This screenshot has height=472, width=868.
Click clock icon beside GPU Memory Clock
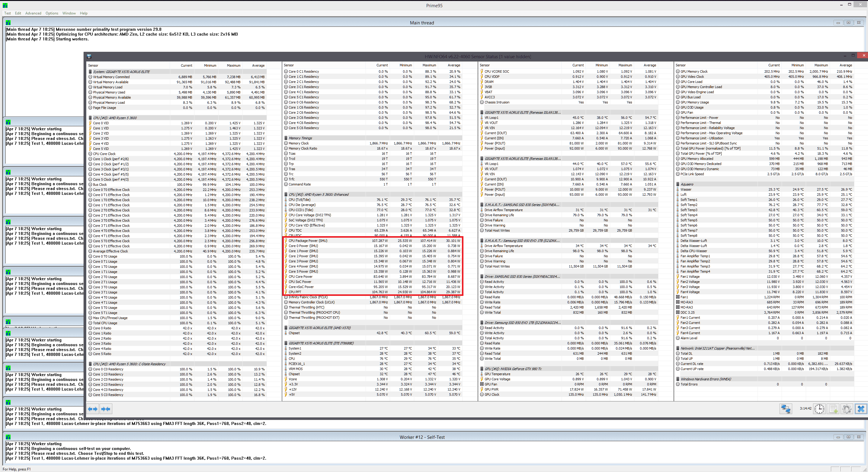tap(677, 71)
